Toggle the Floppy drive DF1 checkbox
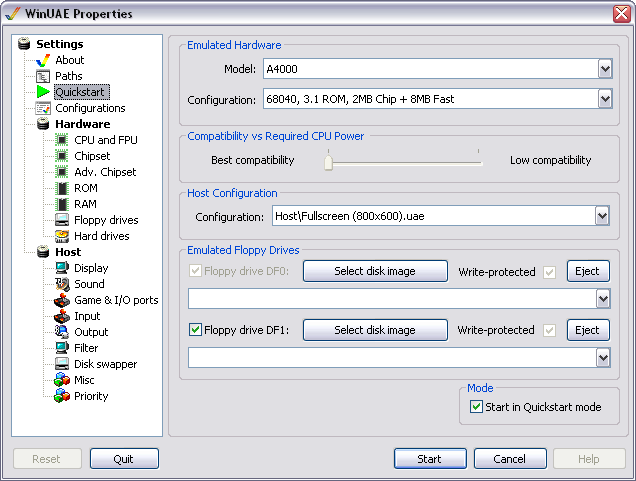The width and height of the screenshot is (636, 481). click(x=195, y=329)
